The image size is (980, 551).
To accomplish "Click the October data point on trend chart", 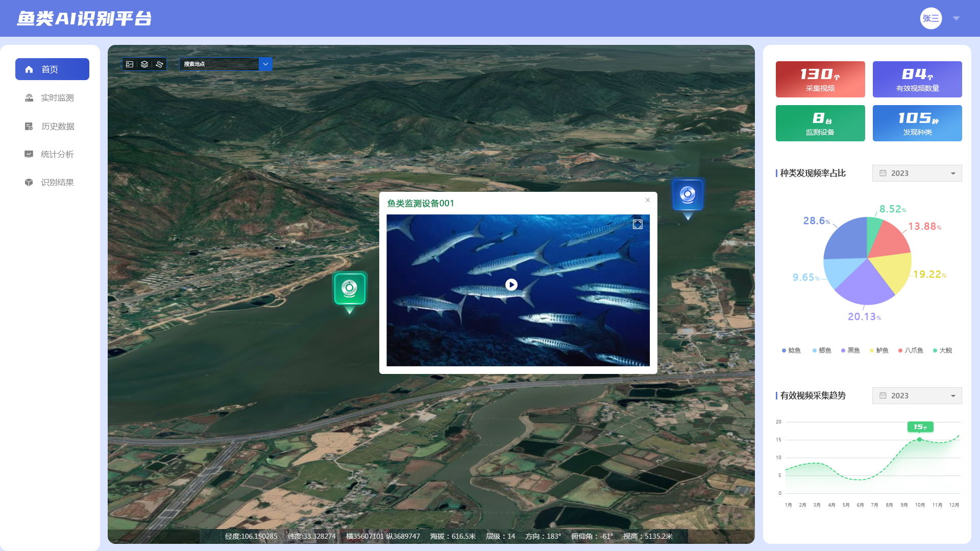I will coord(919,439).
